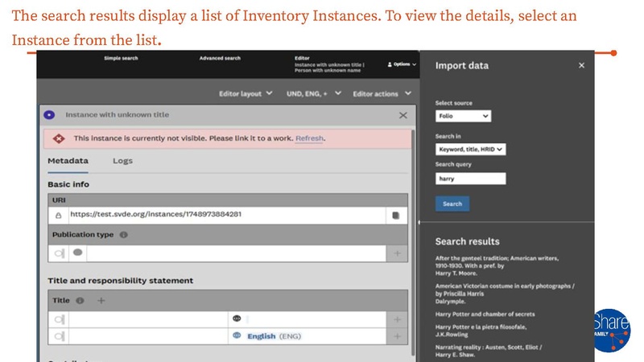Click the Search query field containing harry
This screenshot has height=362, width=644.
point(470,179)
